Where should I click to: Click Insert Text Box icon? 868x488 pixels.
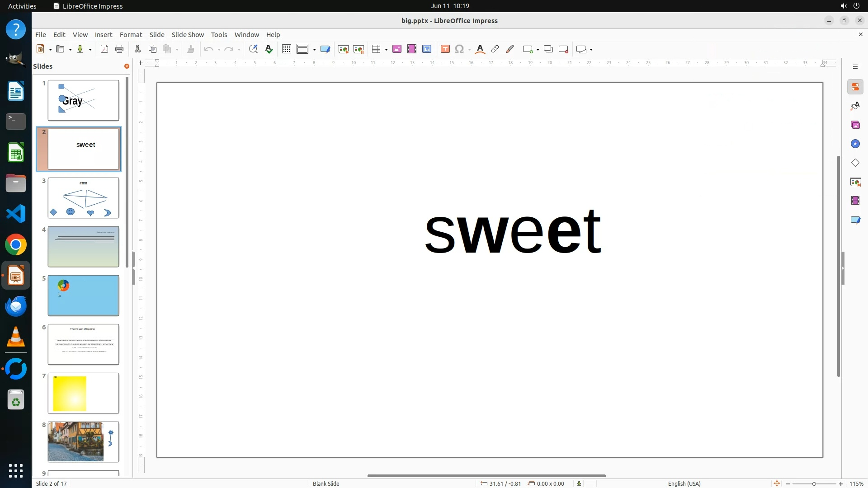[445, 49]
